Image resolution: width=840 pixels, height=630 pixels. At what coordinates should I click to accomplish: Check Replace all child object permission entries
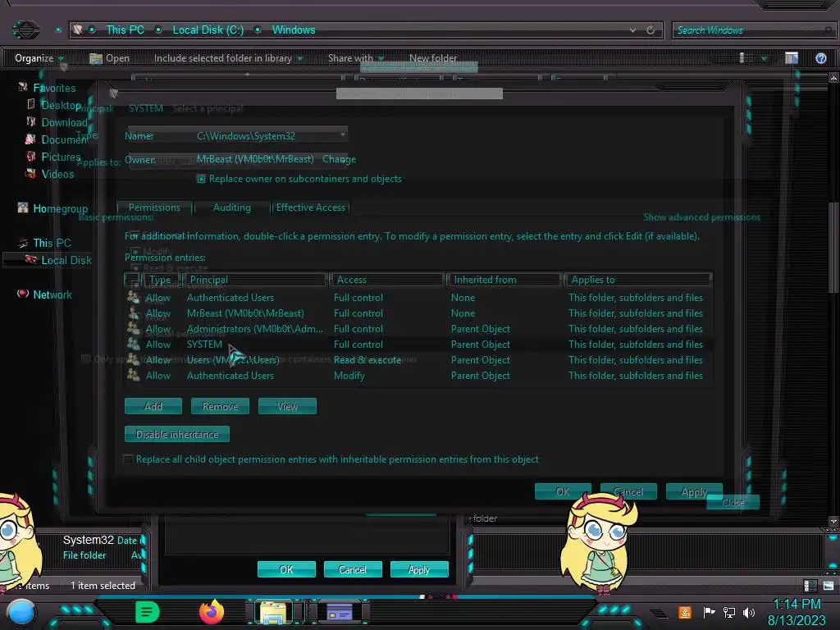point(129,459)
